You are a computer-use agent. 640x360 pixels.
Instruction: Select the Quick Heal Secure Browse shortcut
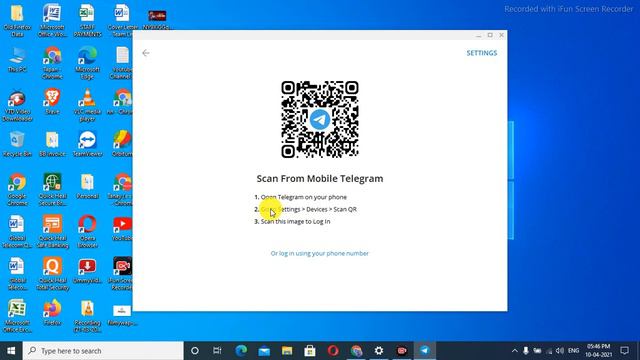click(x=52, y=189)
